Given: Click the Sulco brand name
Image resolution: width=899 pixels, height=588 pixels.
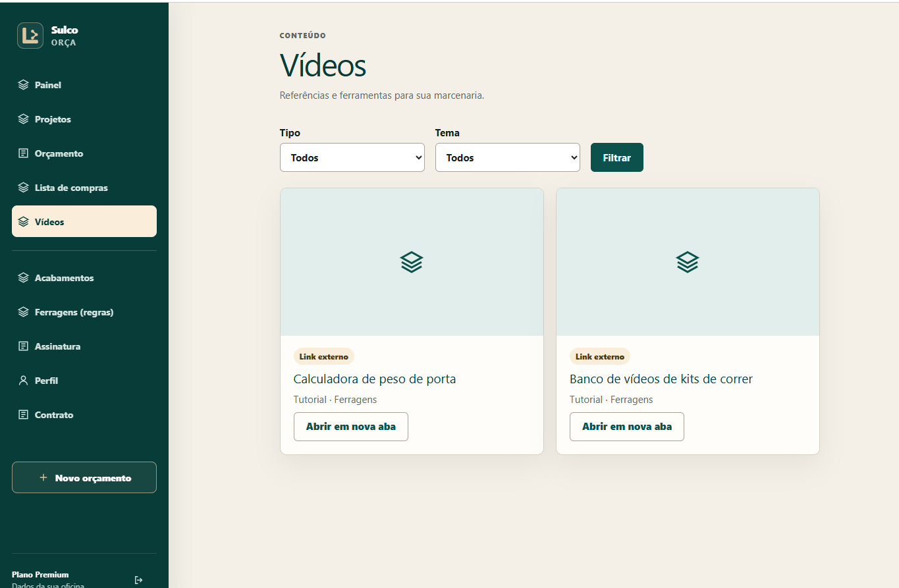Looking at the screenshot, I should pos(65,30).
